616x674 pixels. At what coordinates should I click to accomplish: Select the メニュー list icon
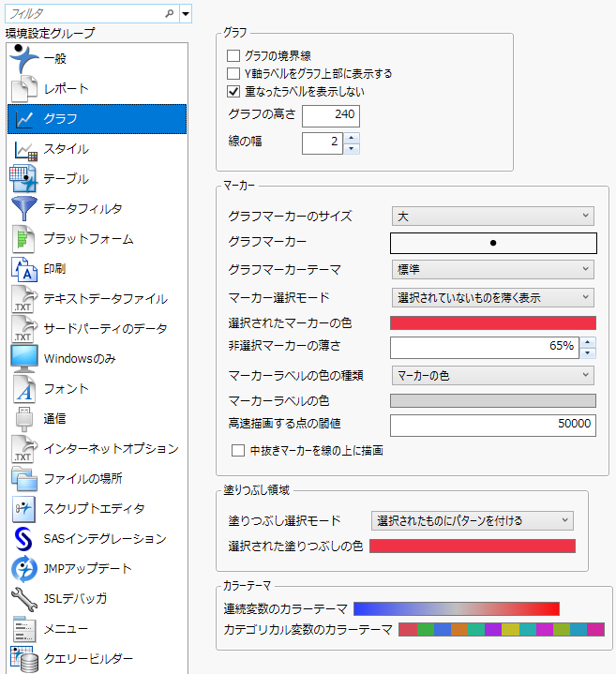(24, 629)
